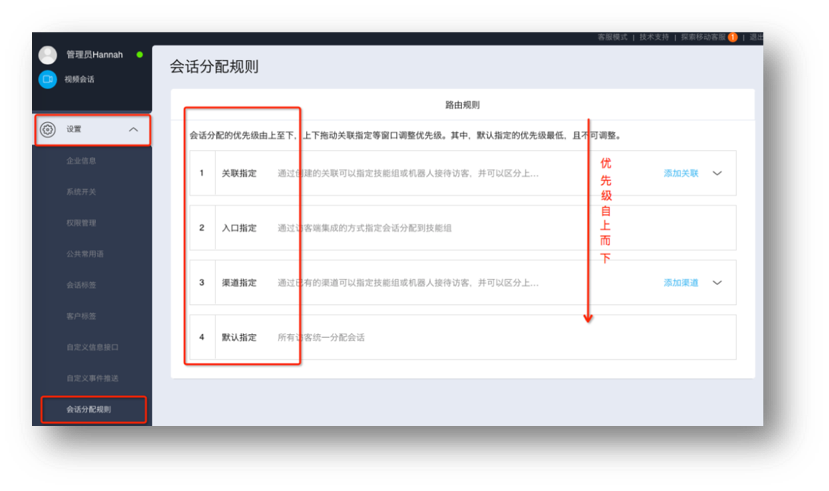The image size is (829, 491).
Task: Select 公共常用语 in the sidebar
Action: coord(83,254)
